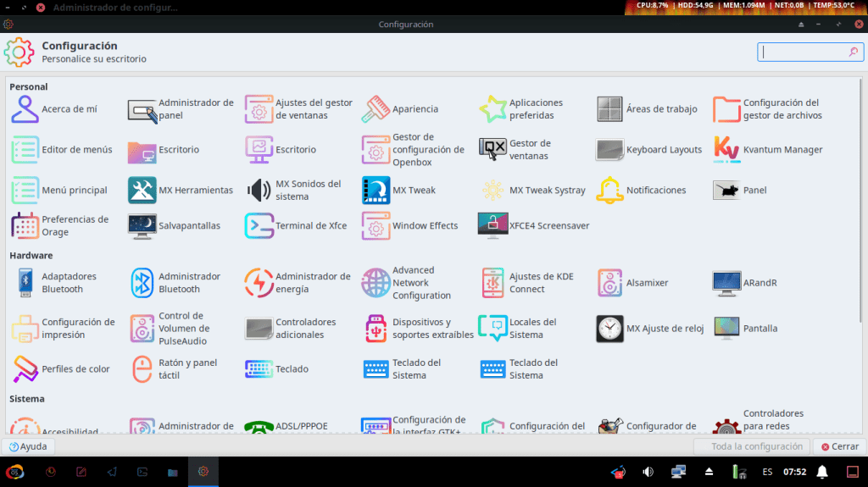
Task: Click the settings search field
Action: click(x=804, y=52)
